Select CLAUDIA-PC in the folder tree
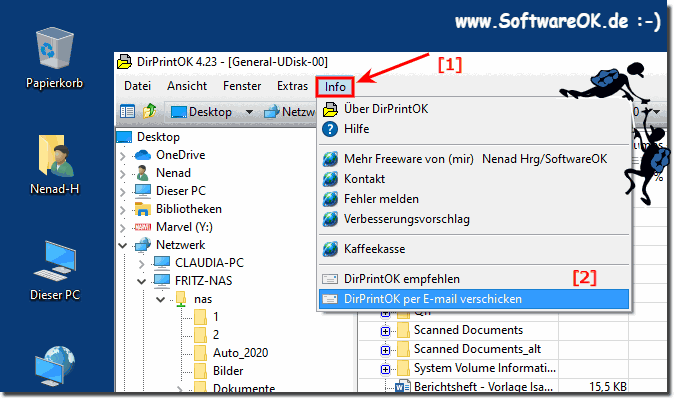The width and height of the screenshot is (674, 399). (x=209, y=263)
